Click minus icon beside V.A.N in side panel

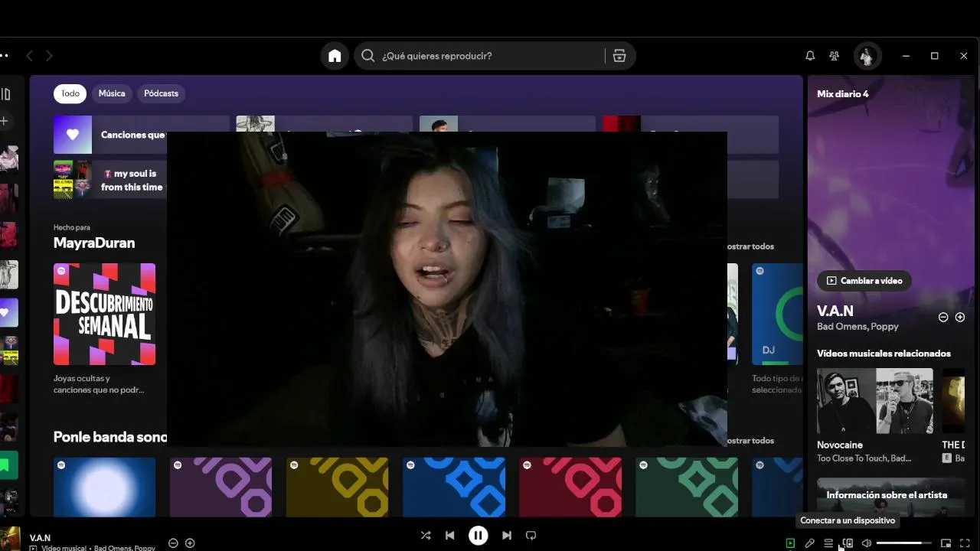tap(943, 317)
